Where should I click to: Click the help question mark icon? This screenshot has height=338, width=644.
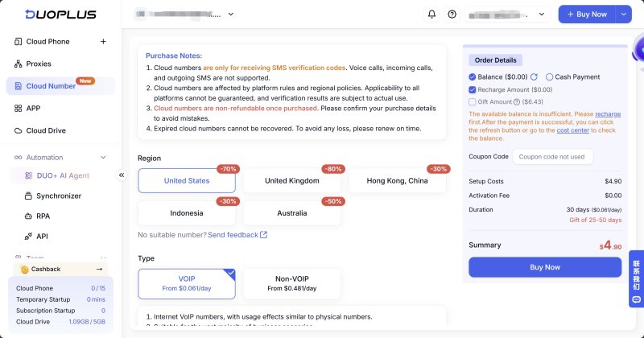pos(452,14)
